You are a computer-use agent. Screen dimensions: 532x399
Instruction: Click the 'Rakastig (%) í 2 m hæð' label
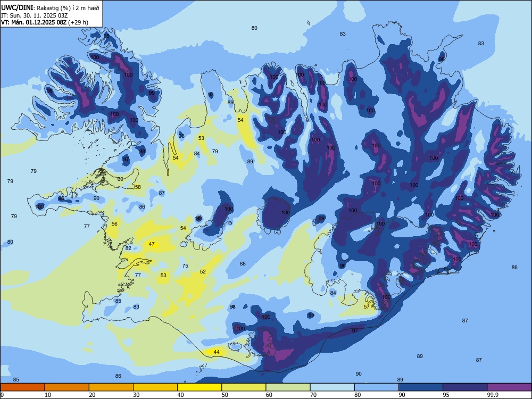coord(68,8)
